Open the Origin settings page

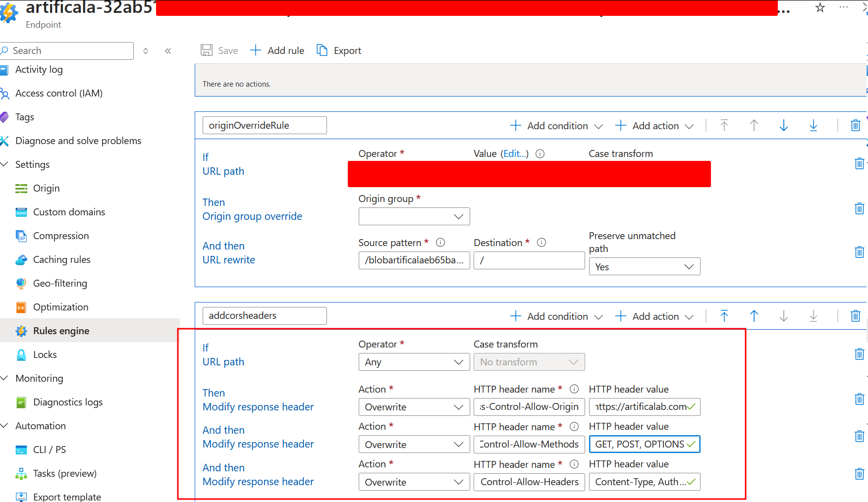click(46, 189)
